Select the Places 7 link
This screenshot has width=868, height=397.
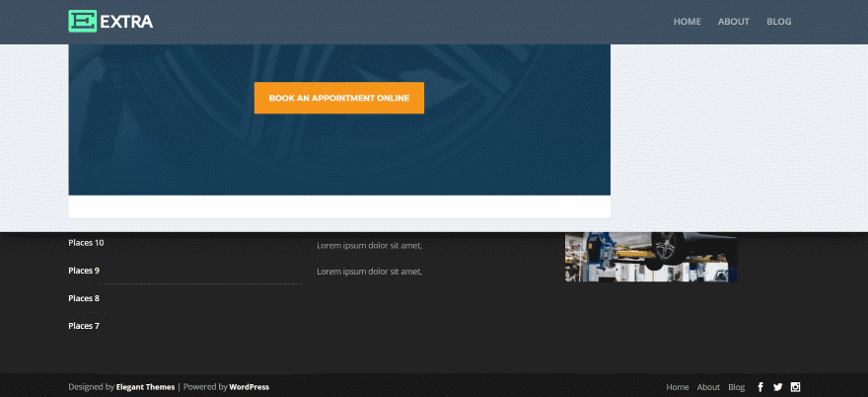(84, 326)
